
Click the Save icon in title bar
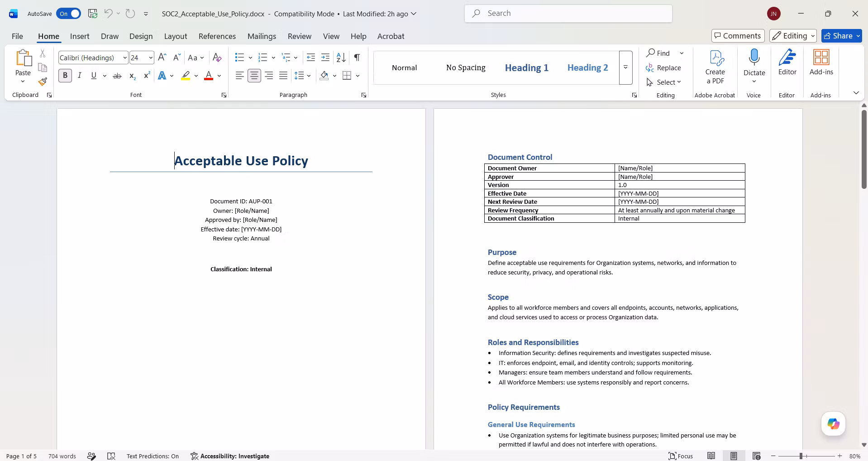[93, 14]
